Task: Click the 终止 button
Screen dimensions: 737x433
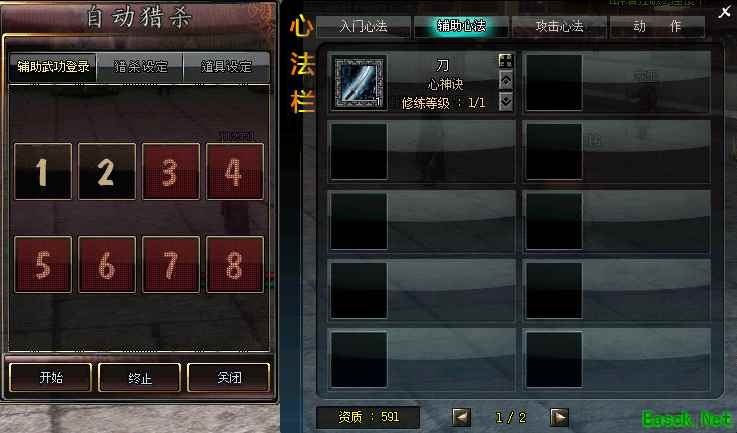Action: coord(140,377)
